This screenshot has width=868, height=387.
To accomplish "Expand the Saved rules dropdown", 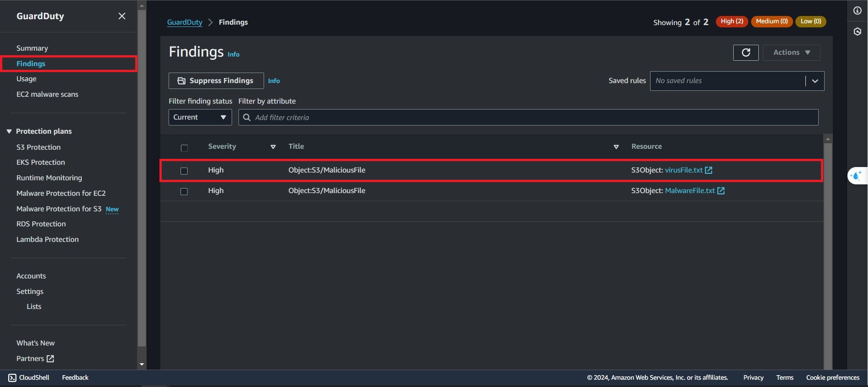I will tap(815, 81).
